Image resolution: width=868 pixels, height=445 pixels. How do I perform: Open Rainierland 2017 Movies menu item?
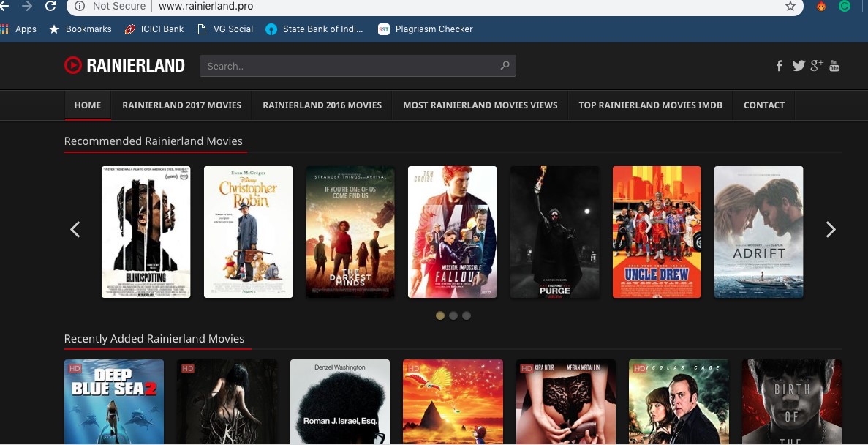(181, 105)
